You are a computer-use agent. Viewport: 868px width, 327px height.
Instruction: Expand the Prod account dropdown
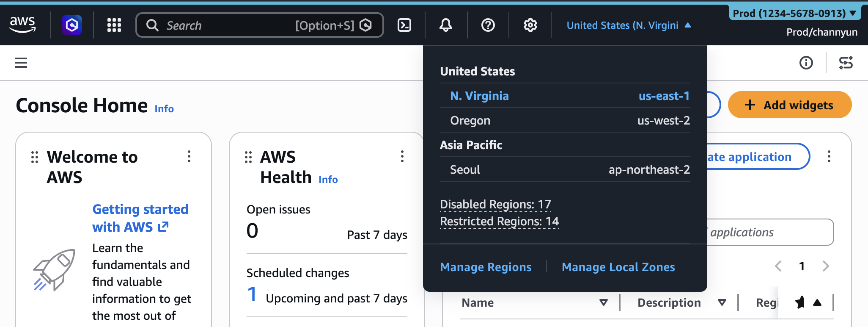[x=794, y=13]
